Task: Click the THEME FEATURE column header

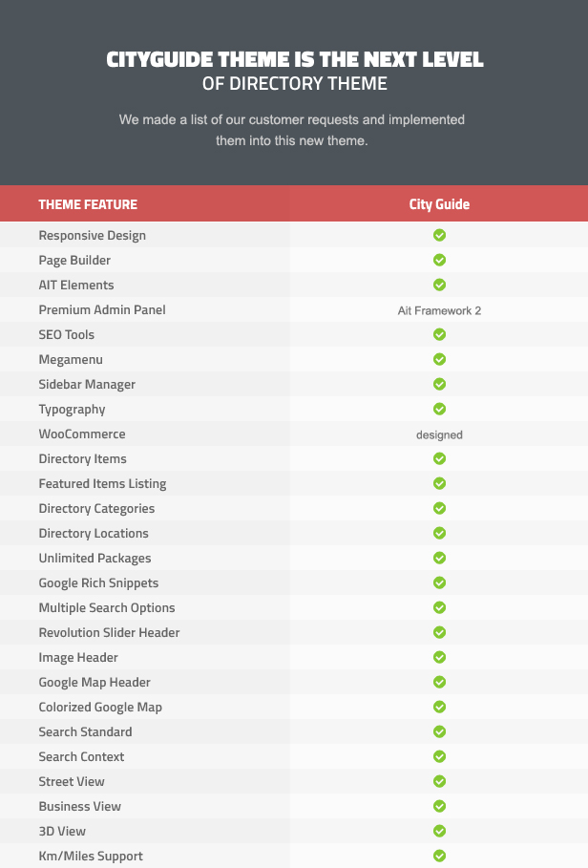Action: [x=88, y=204]
